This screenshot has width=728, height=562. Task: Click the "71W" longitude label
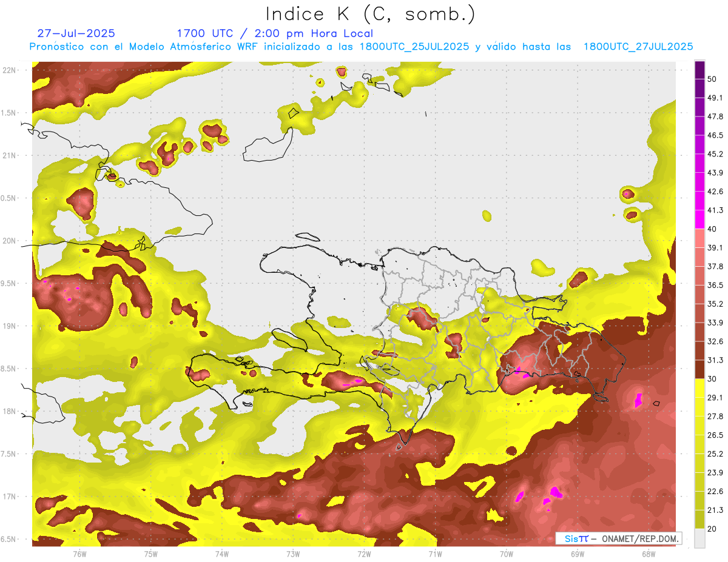pos(435,554)
